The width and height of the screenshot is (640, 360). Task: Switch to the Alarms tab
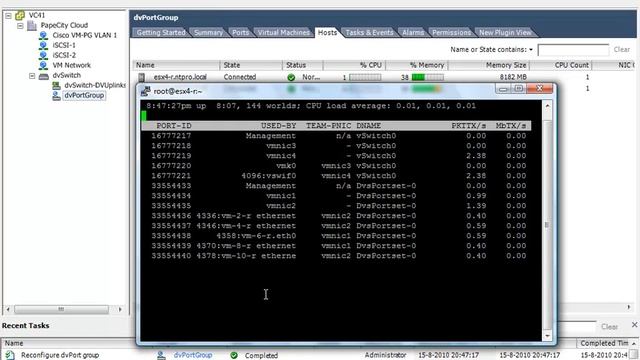click(413, 32)
